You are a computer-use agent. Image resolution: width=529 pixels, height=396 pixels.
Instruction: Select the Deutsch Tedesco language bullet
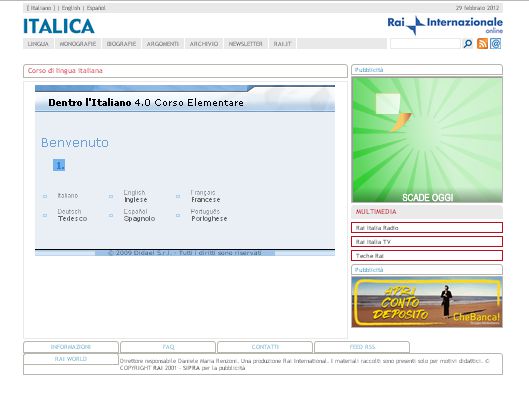click(45, 215)
